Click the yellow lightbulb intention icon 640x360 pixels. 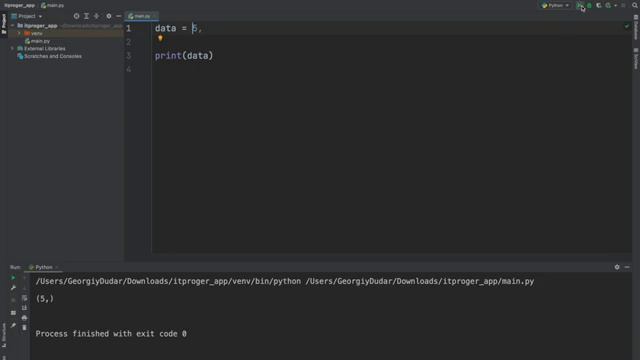160,38
